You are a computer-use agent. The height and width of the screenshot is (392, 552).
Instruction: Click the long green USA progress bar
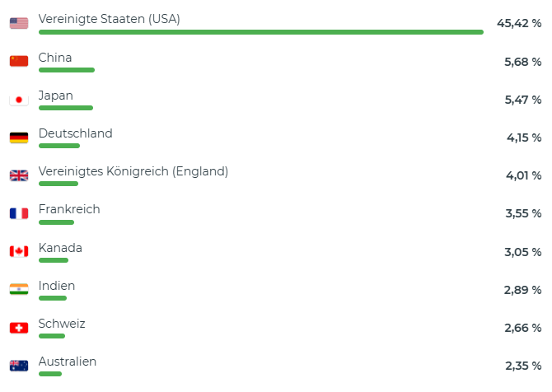pos(261,32)
